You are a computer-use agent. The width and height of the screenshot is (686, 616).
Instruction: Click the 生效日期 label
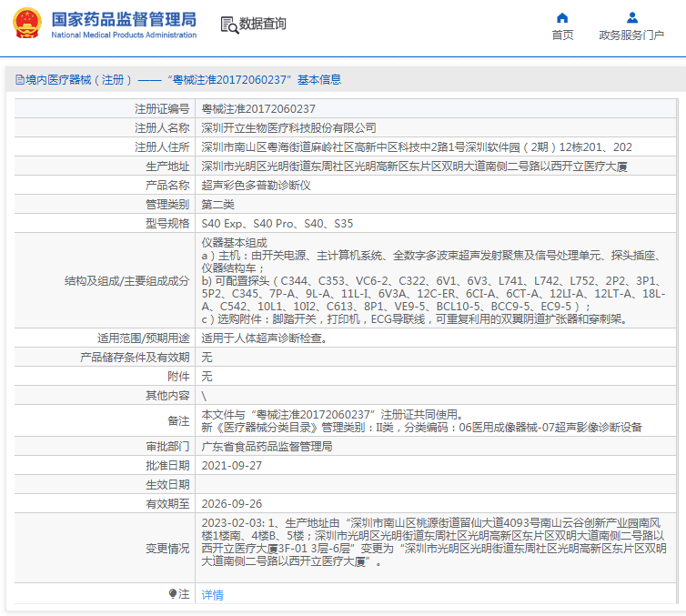tap(167, 485)
